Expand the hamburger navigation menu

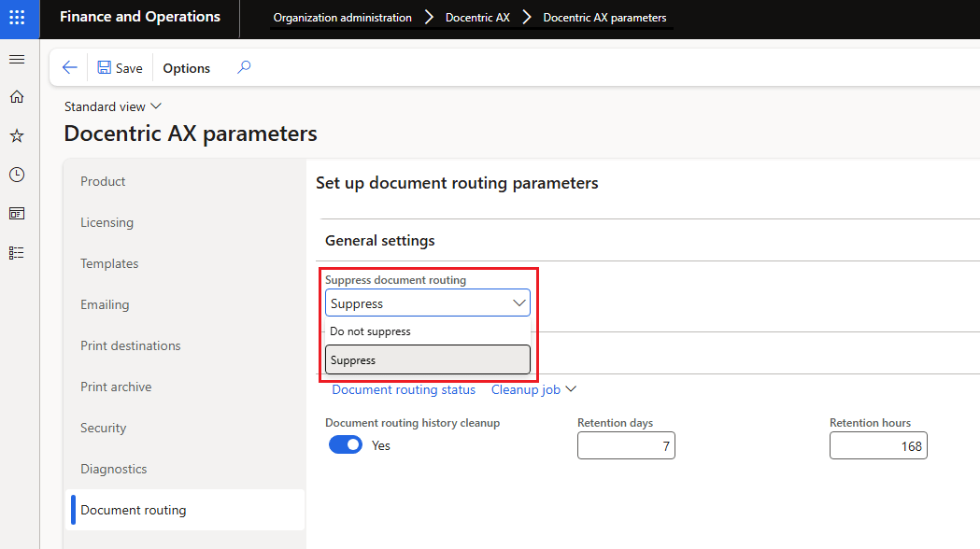16,59
